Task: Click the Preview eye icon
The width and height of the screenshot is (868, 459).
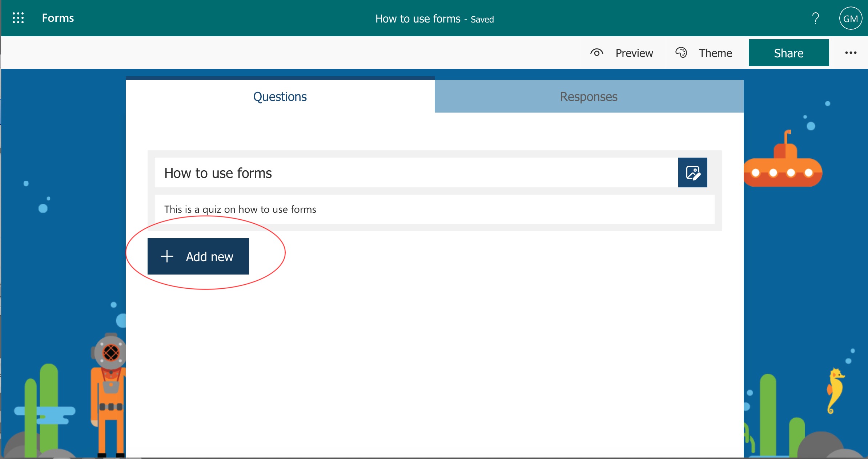Action: (596, 53)
